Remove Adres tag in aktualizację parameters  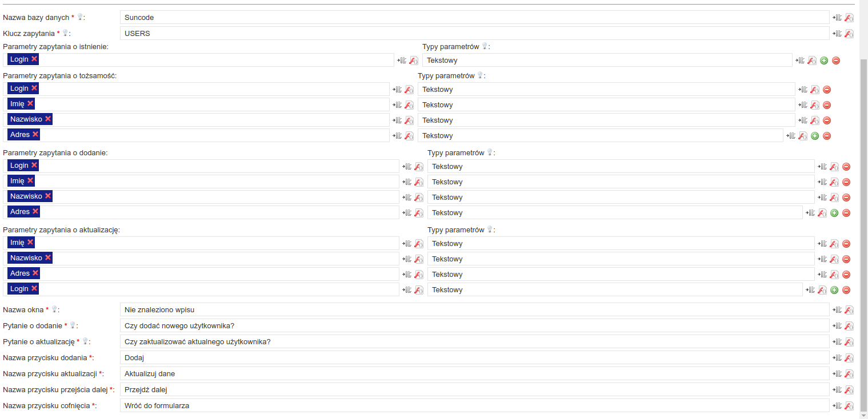[x=35, y=273]
